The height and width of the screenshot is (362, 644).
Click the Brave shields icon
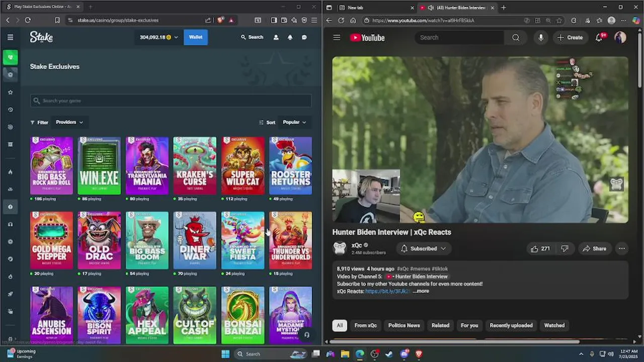tap(220, 20)
